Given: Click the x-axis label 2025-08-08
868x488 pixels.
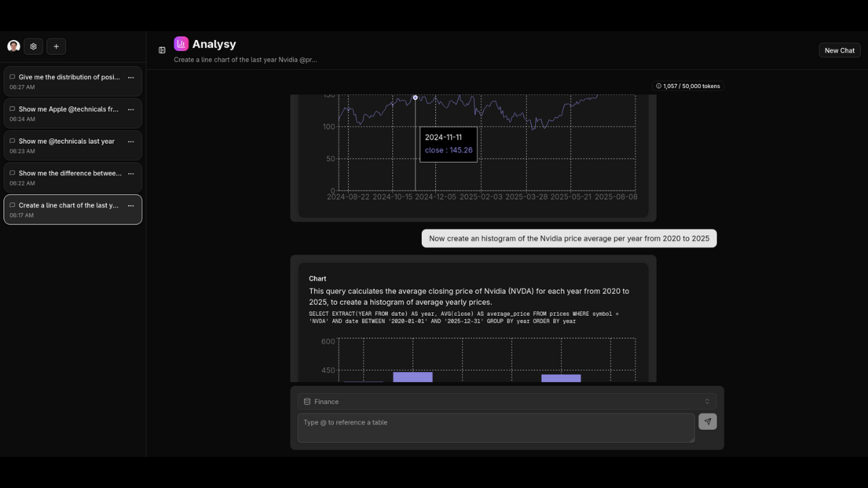Looking at the screenshot, I should click(x=616, y=197).
